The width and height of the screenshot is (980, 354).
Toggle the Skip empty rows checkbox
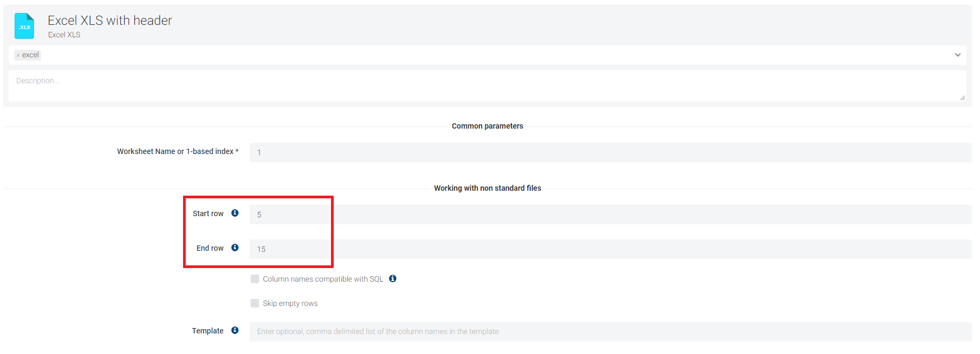pyautogui.click(x=255, y=303)
